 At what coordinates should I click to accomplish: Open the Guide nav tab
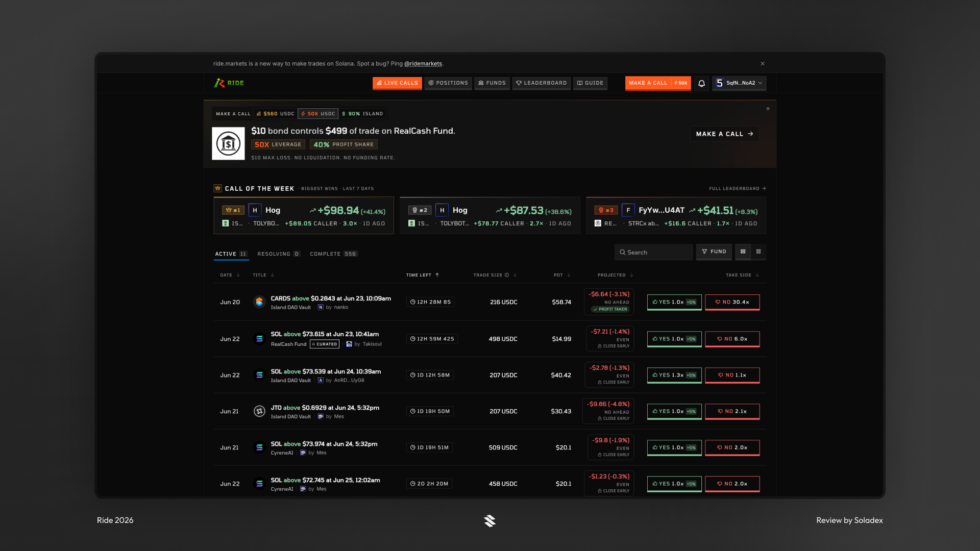(591, 83)
